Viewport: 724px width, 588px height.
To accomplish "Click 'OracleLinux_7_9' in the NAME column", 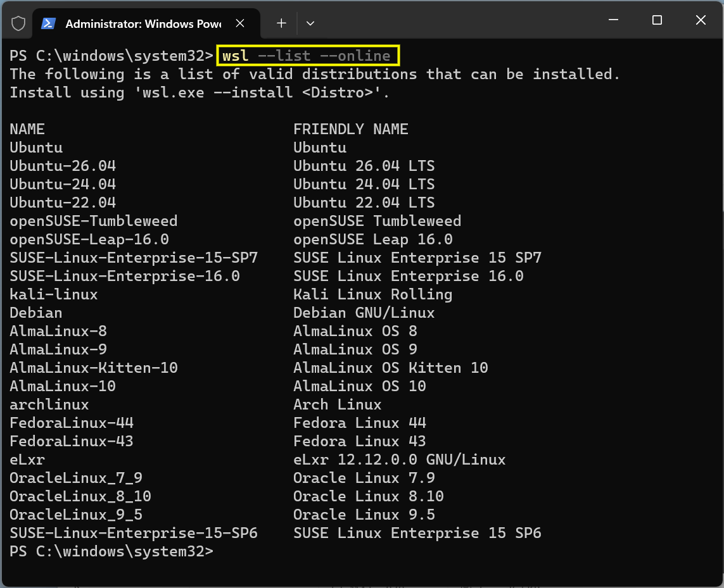I will 76,478.
